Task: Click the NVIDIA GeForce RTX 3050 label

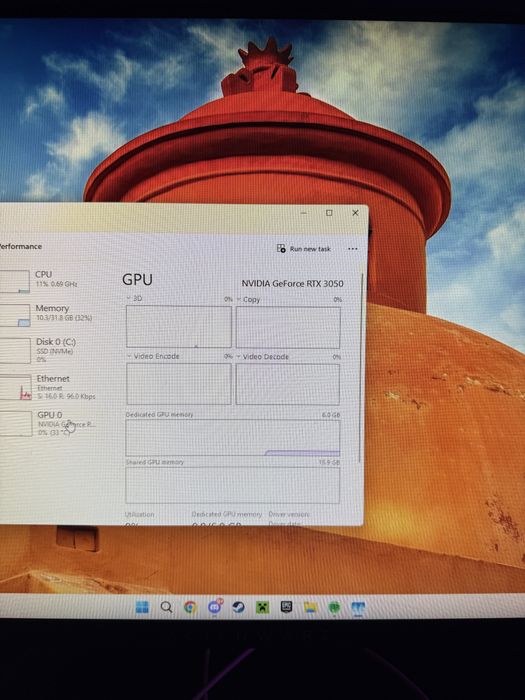Action: (292, 283)
